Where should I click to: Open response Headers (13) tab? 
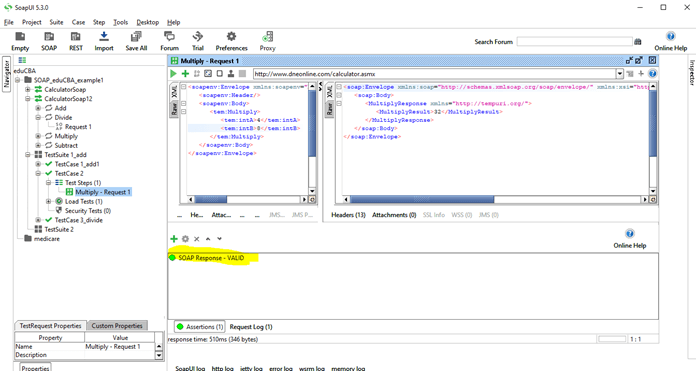coord(348,215)
